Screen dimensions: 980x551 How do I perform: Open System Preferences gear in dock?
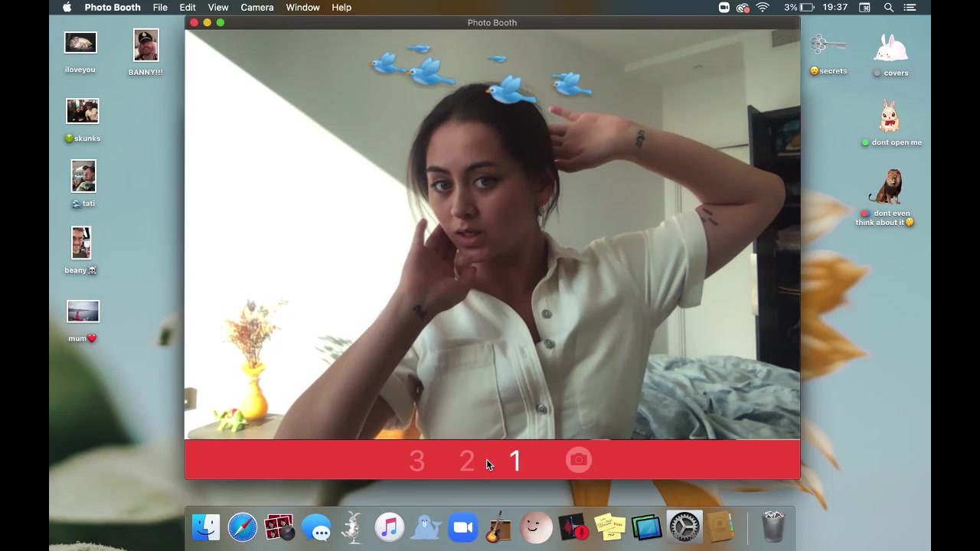click(684, 527)
